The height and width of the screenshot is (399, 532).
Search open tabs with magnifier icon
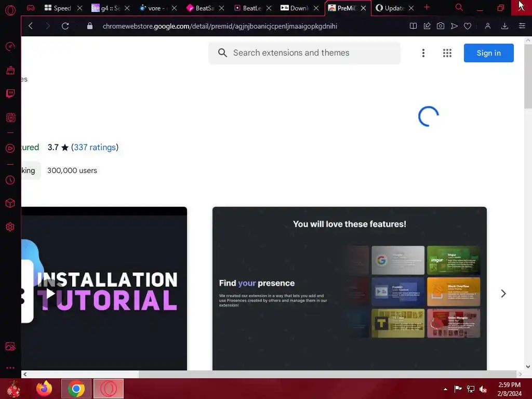pyautogui.click(x=459, y=7)
